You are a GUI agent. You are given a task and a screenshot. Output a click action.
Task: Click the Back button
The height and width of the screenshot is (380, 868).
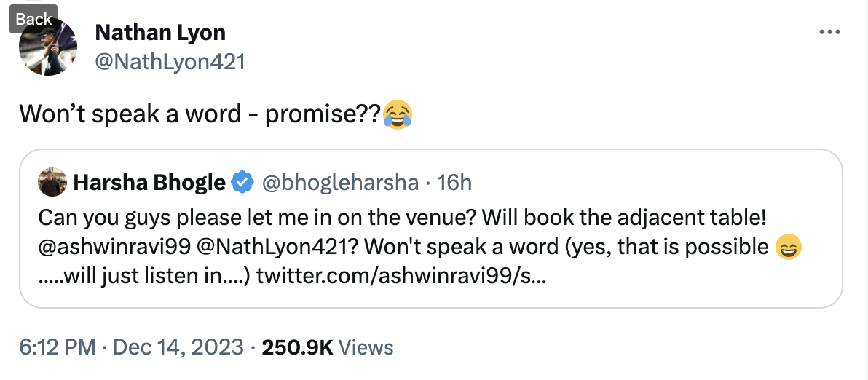pos(34,19)
